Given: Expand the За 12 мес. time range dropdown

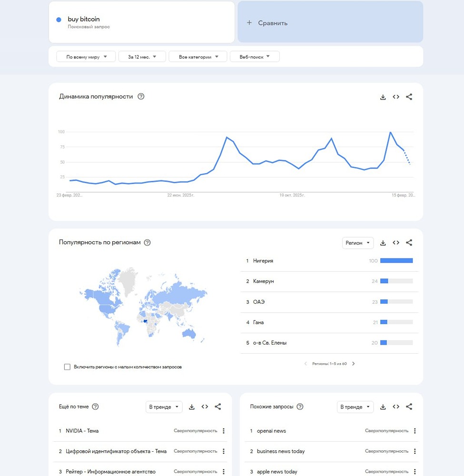Looking at the screenshot, I should (142, 57).
